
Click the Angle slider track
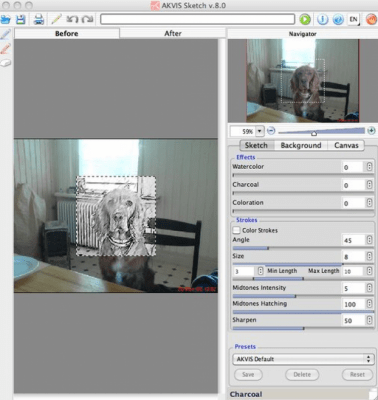click(303, 248)
